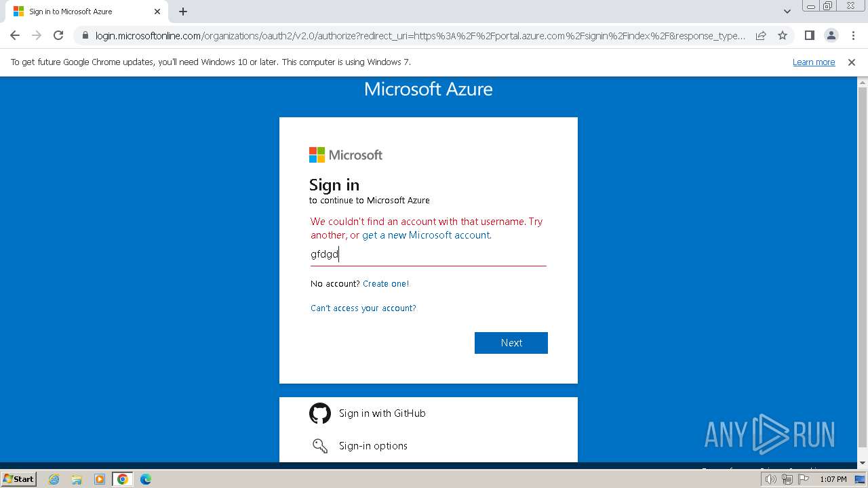Viewport: 868px width, 488px height.
Task: Click the username input field
Action: click(429, 255)
